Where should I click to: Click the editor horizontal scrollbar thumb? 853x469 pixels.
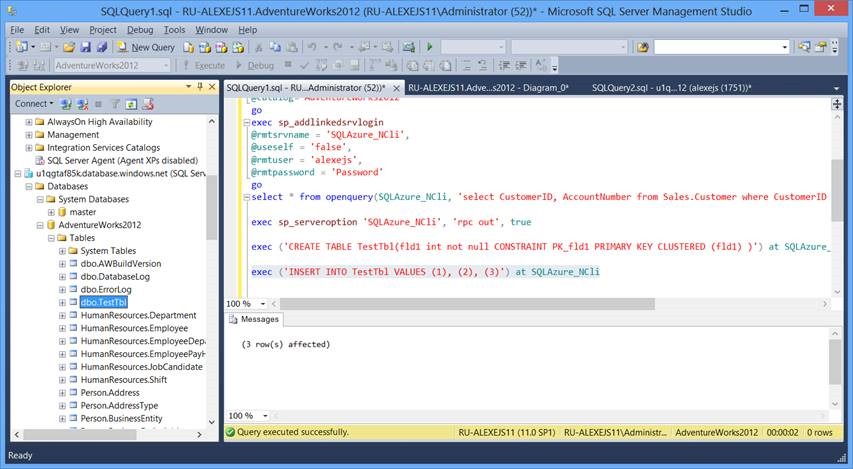[x=467, y=304]
